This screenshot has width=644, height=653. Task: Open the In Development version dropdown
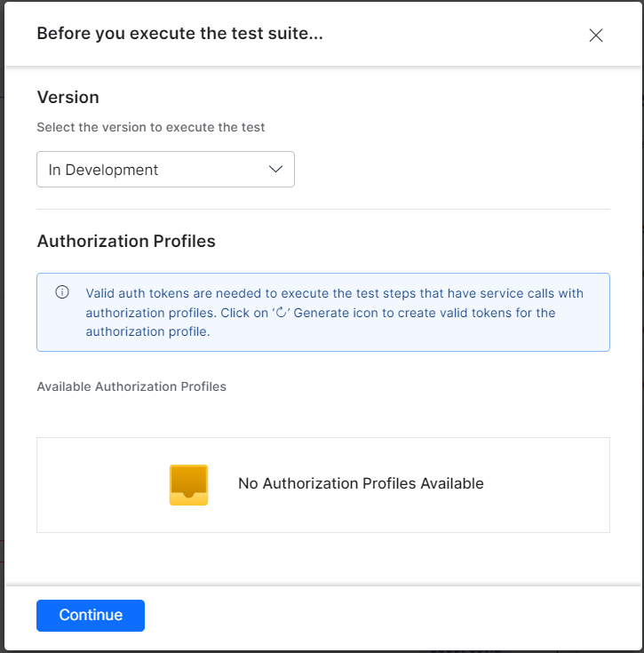click(x=165, y=170)
